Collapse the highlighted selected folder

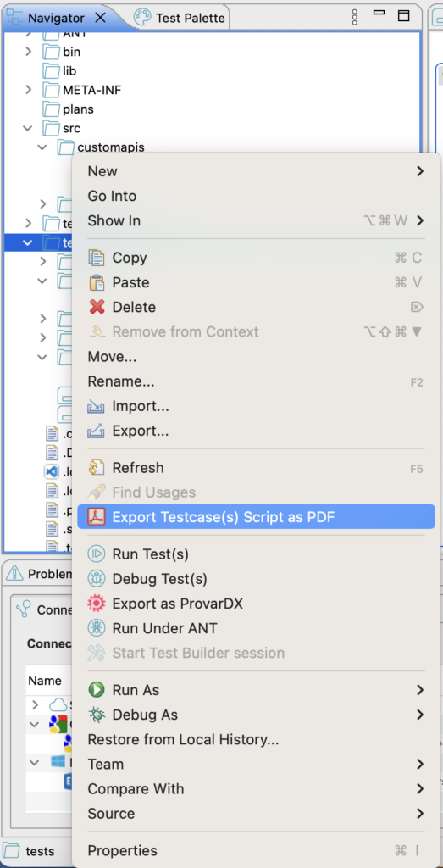27,242
